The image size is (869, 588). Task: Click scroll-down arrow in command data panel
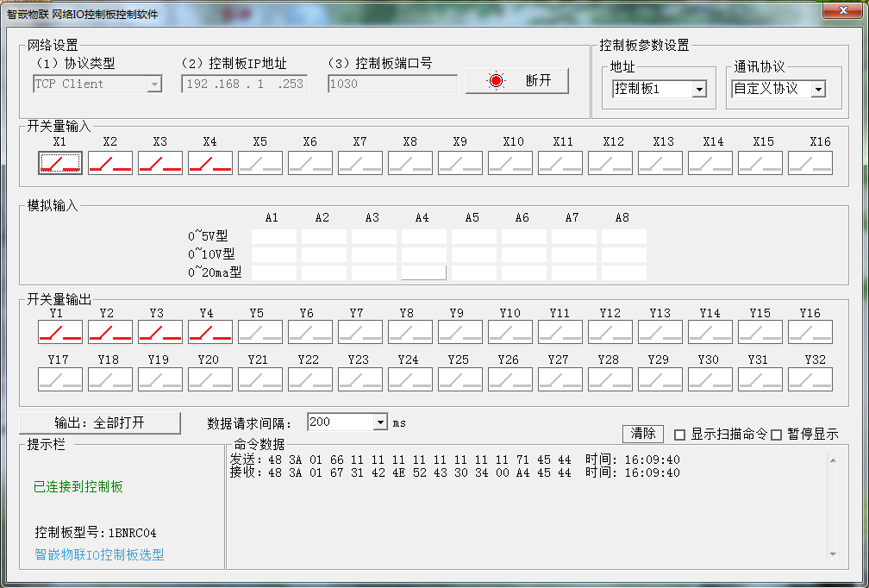click(x=833, y=554)
